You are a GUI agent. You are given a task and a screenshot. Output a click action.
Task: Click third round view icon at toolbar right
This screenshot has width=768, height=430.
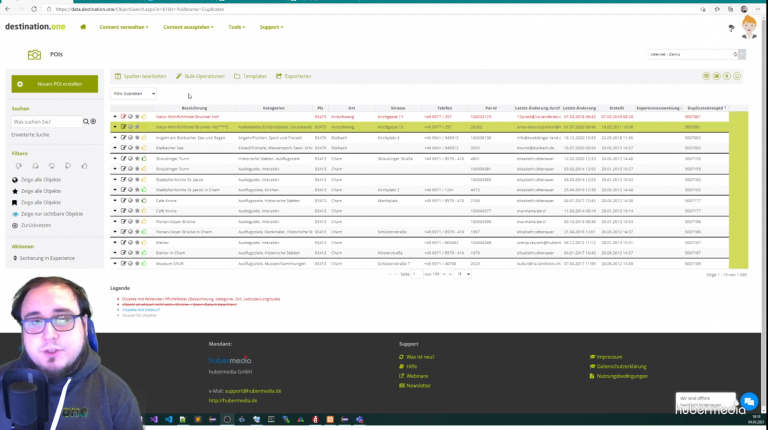point(727,76)
